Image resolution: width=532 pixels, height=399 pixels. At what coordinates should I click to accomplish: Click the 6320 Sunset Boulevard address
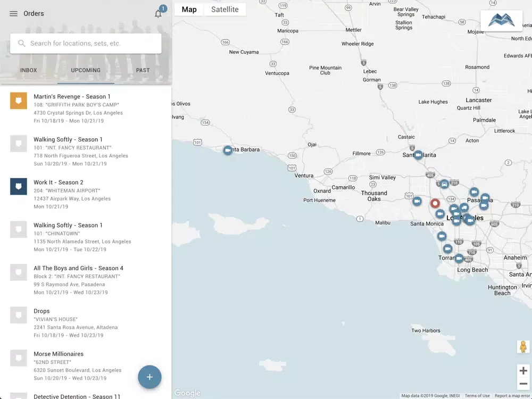click(x=77, y=370)
